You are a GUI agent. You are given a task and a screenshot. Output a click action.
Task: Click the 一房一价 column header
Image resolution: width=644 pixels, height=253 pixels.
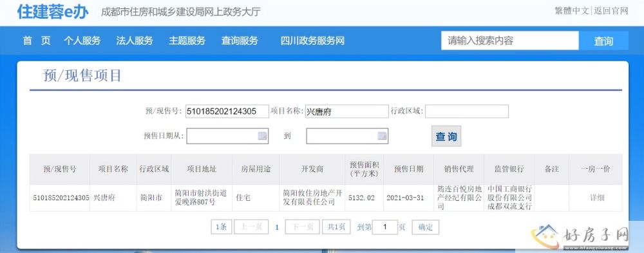(596, 169)
